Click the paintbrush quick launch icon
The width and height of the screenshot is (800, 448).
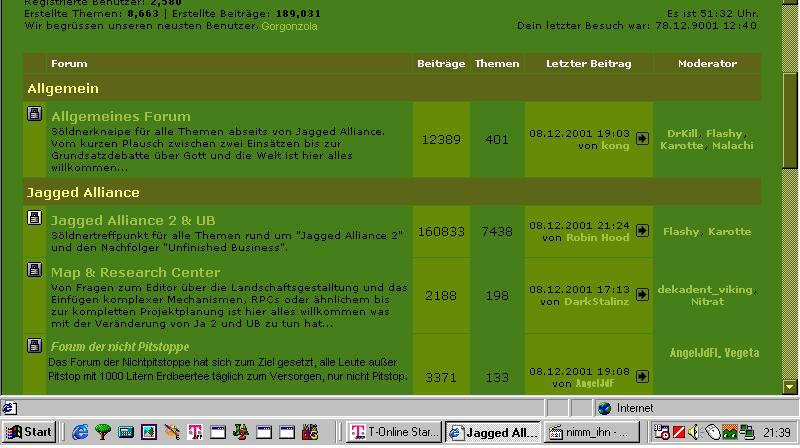click(x=172, y=432)
